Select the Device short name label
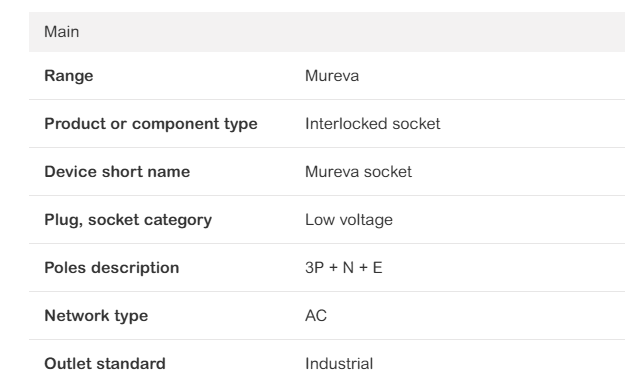 click(117, 172)
